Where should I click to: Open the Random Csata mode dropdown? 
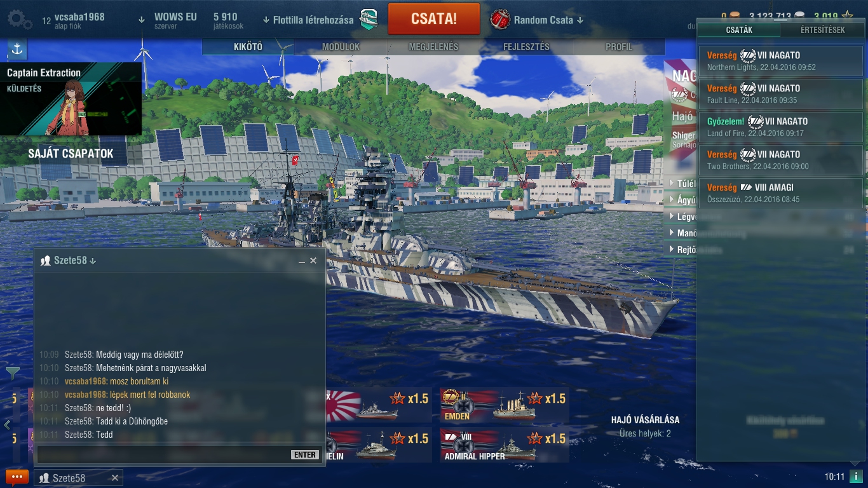point(580,20)
